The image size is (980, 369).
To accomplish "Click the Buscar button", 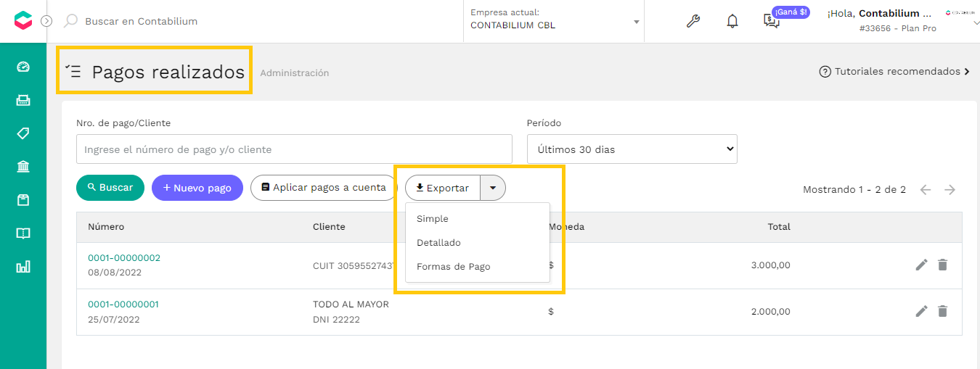I will [x=110, y=188].
